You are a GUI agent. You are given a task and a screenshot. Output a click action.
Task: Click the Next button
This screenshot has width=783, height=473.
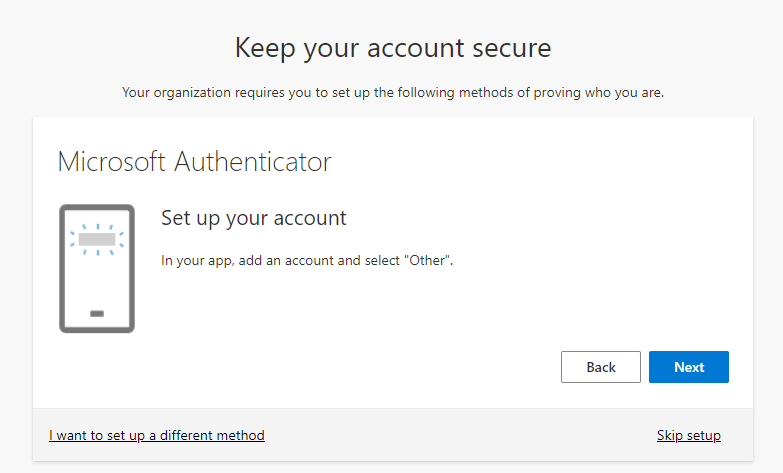click(689, 367)
